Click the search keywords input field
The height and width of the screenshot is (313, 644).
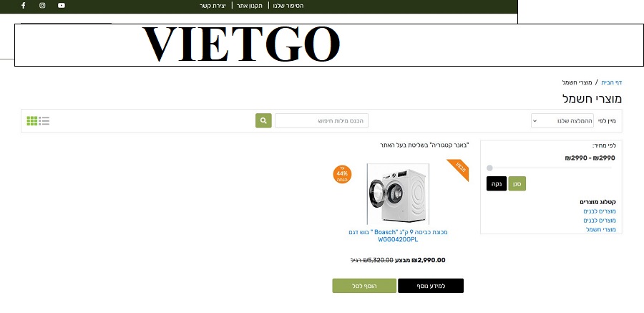coord(321,120)
